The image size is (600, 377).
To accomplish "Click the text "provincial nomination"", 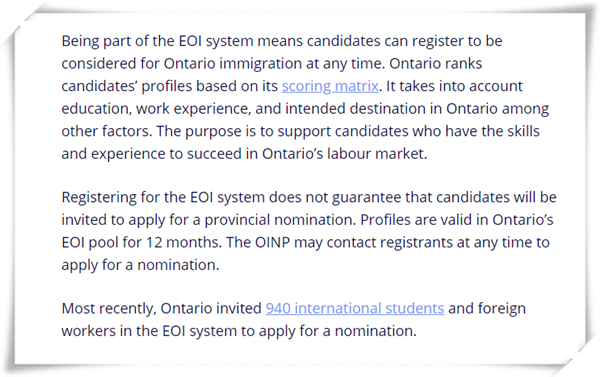I will click(280, 220).
